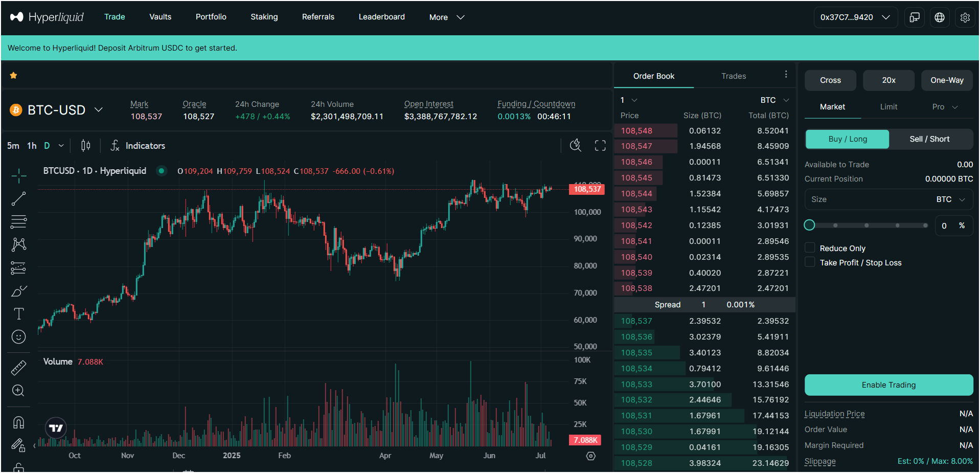Switch to the Trades tab

[734, 76]
